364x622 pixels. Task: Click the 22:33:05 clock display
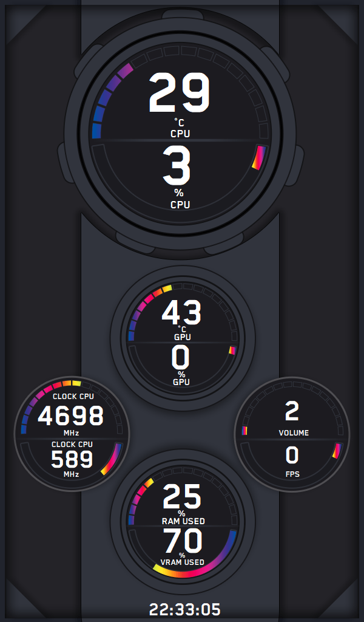[x=184, y=609]
